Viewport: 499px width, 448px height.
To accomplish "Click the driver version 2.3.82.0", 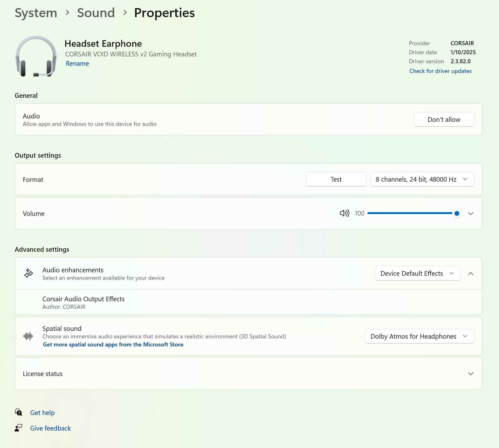I will [x=461, y=61].
